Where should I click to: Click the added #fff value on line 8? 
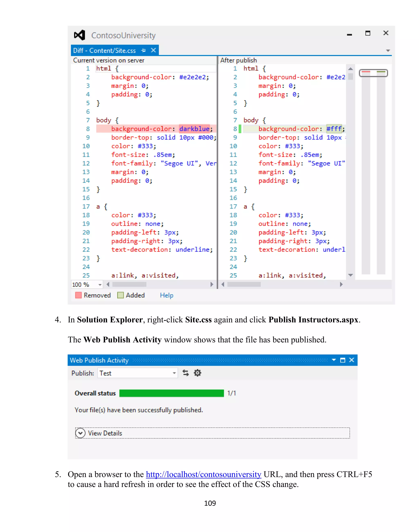click(334, 129)
